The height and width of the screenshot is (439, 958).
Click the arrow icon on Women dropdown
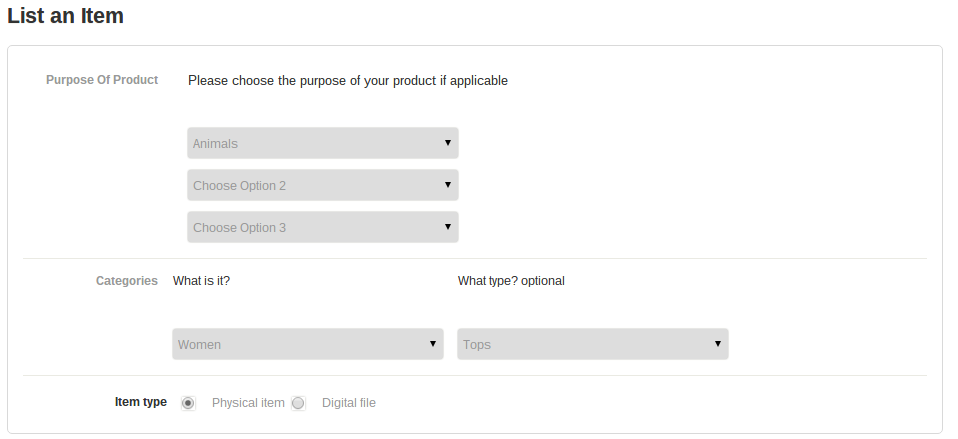coord(433,344)
